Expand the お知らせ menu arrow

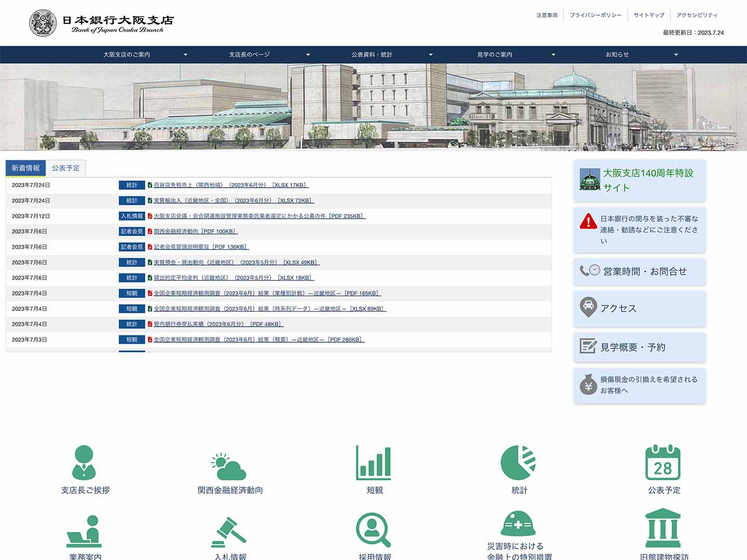pyautogui.click(x=675, y=54)
